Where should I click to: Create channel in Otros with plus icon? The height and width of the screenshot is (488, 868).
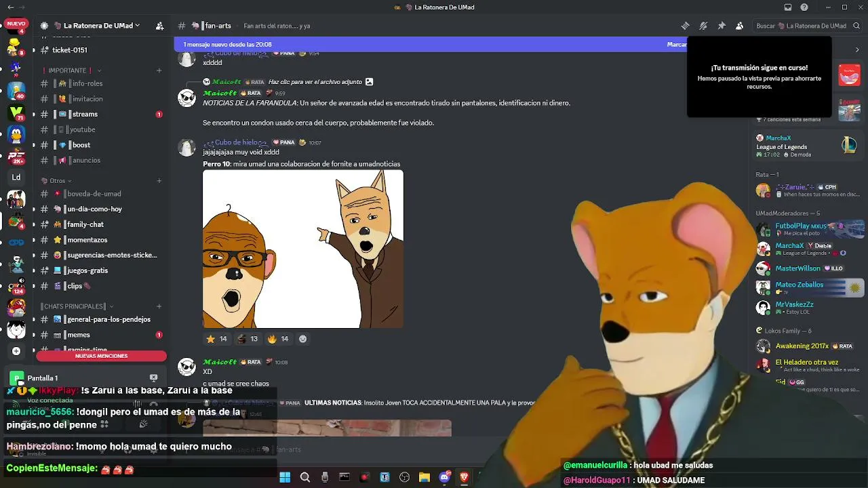159,181
